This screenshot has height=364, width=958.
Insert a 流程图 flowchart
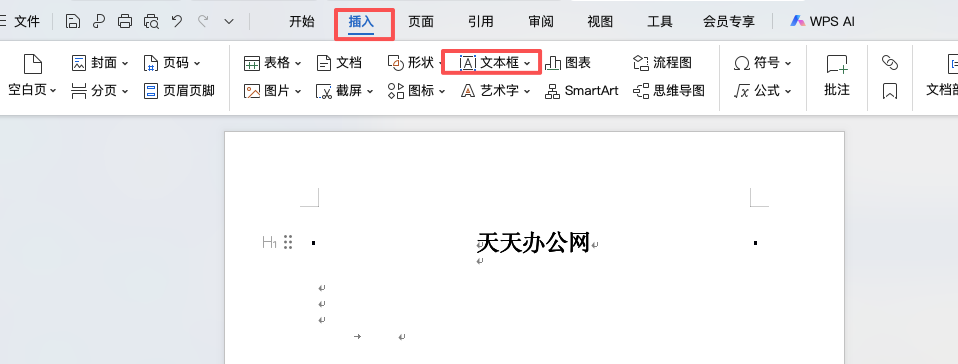(x=662, y=63)
